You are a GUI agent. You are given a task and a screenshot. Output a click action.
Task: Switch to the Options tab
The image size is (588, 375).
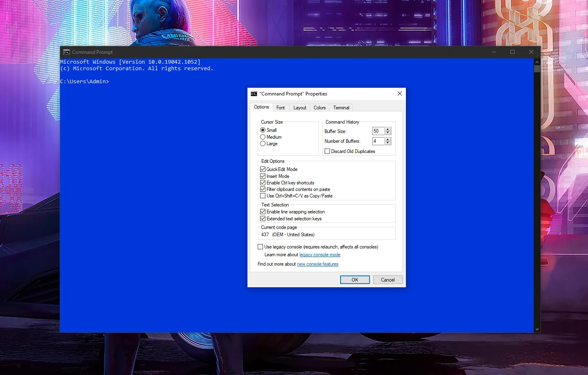pos(261,107)
